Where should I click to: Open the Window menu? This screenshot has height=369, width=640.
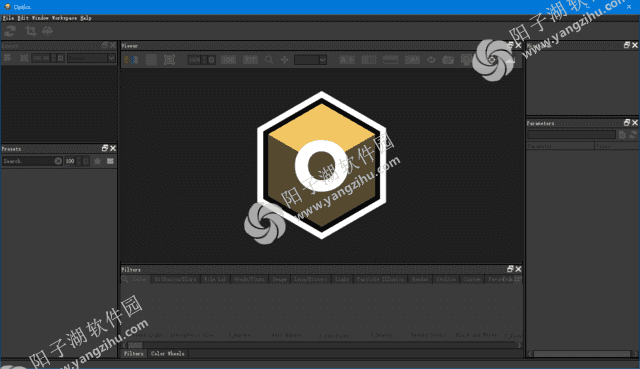click(40, 18)
